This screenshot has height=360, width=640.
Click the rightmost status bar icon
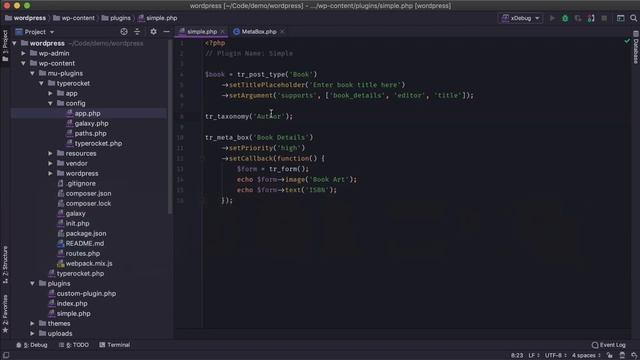634,356
